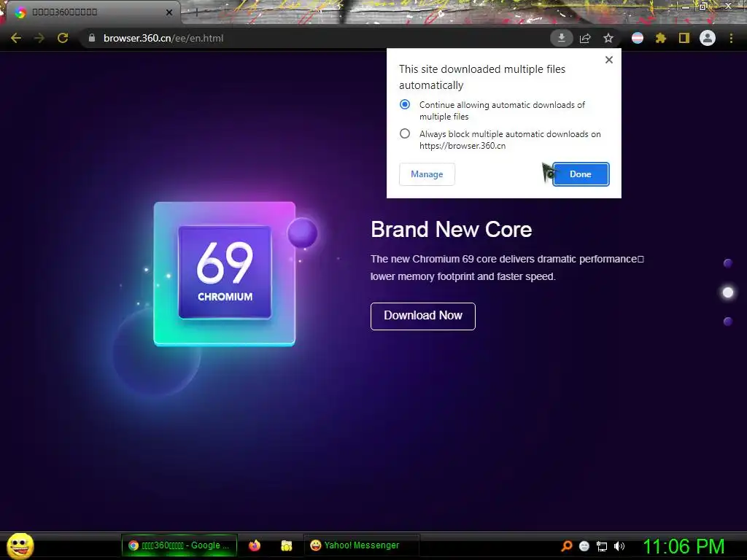Open the Chrome three-dot menu
The image size is (747, 560).
point(731,38)
